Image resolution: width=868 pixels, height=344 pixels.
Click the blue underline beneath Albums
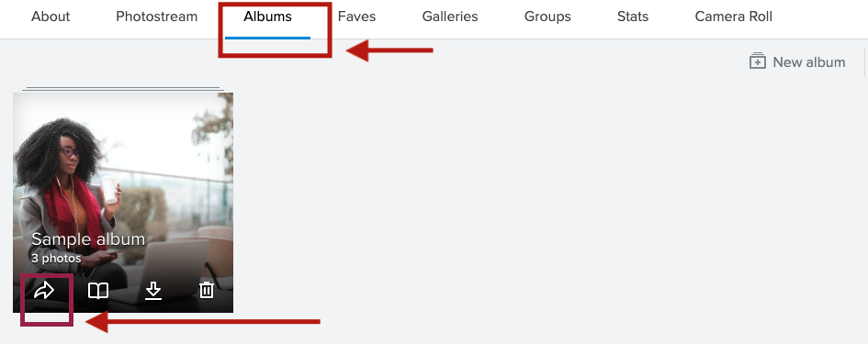click(x=267, y=38)
